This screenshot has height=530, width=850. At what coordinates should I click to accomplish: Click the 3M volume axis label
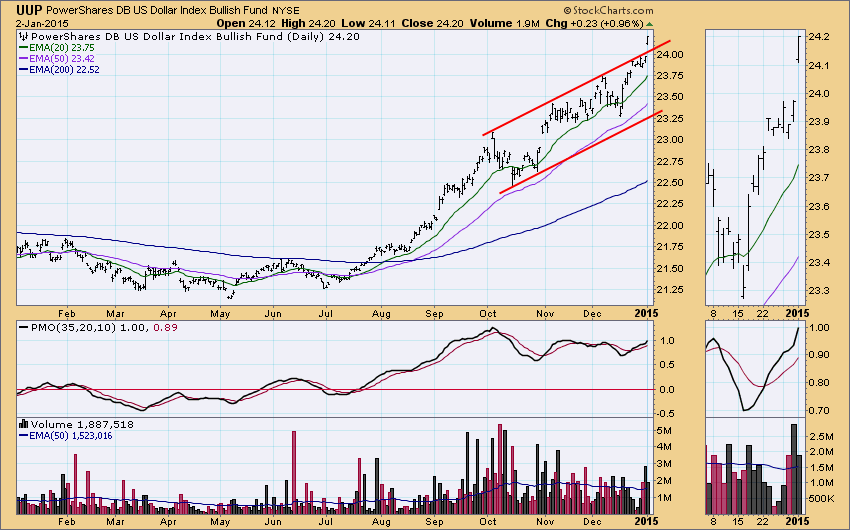tap(665, 464)
